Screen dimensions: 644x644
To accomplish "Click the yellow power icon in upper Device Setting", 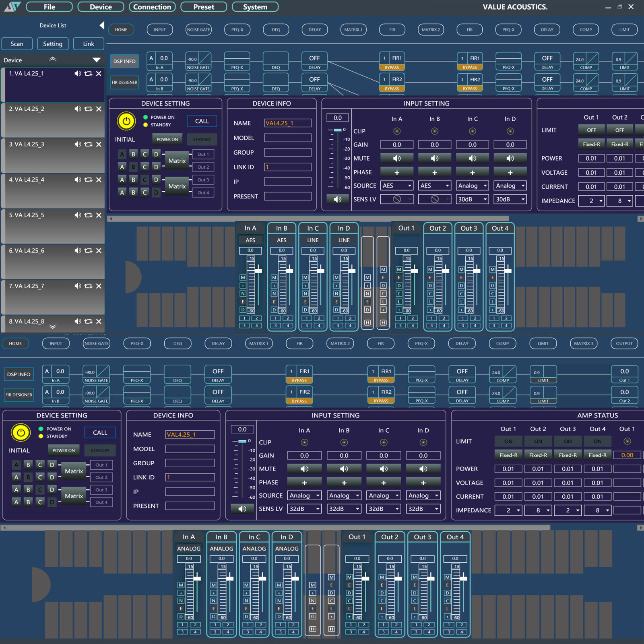I will coord(126,121).
